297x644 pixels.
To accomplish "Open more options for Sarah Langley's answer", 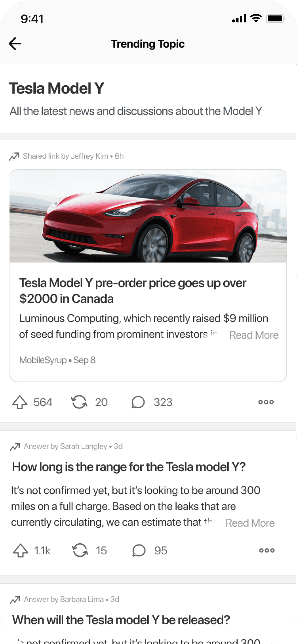I will coord(267,550).
